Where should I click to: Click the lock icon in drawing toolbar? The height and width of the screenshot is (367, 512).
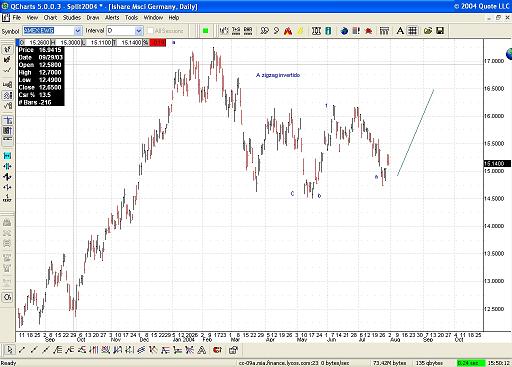coord(233,350)
